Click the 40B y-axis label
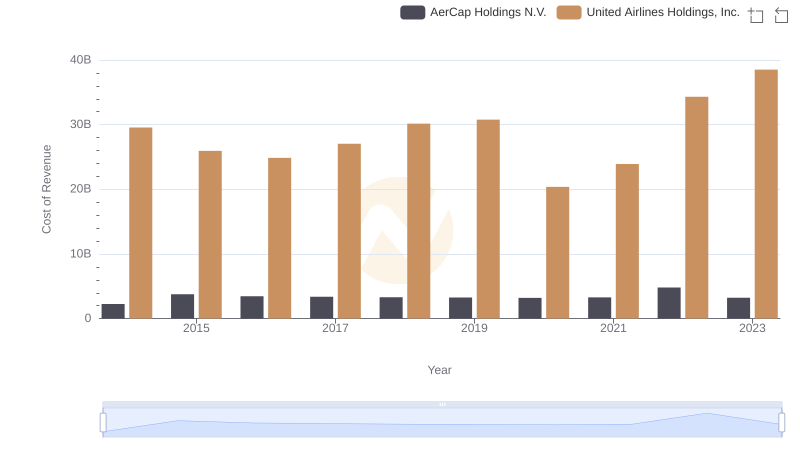The image size is (800, 461). pos(81,60)
